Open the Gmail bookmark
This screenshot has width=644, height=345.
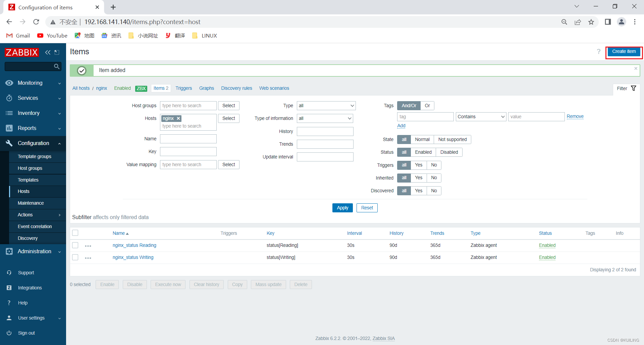tap(18, 36)
